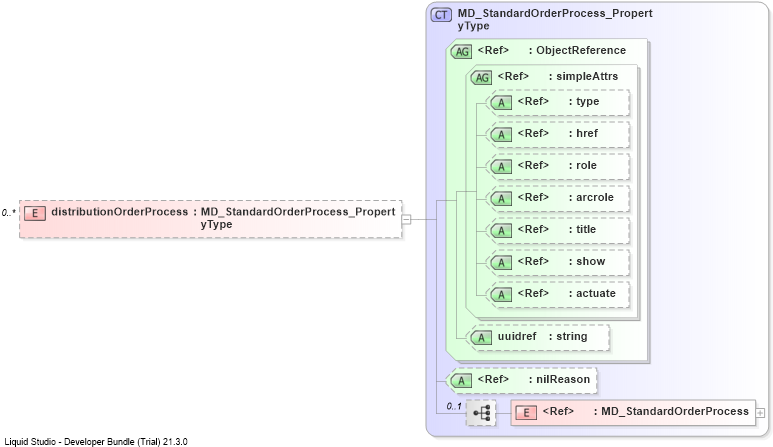The height and width of the screenshot is (447, 773).
Task: Click 'Liquid Studio - Developer Bundle (Trial) 21.3.0' footer
Action: (x=96, y=442)
